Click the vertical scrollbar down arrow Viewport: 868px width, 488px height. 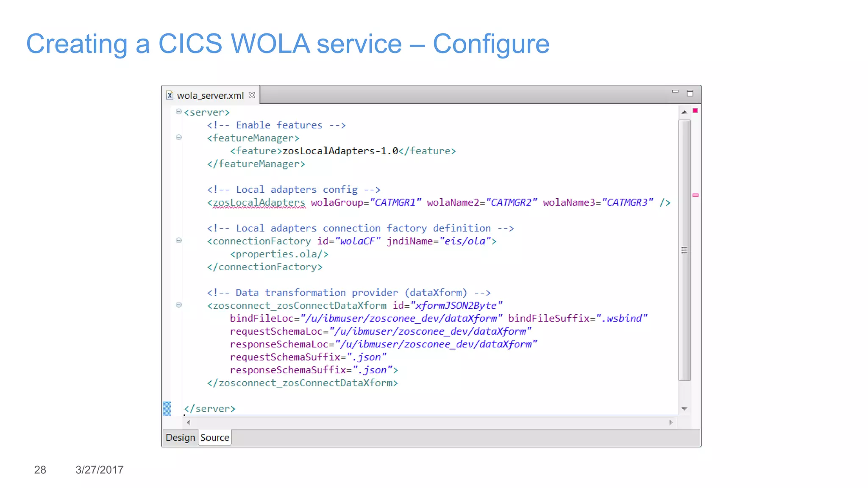click(x=684, y=409)
